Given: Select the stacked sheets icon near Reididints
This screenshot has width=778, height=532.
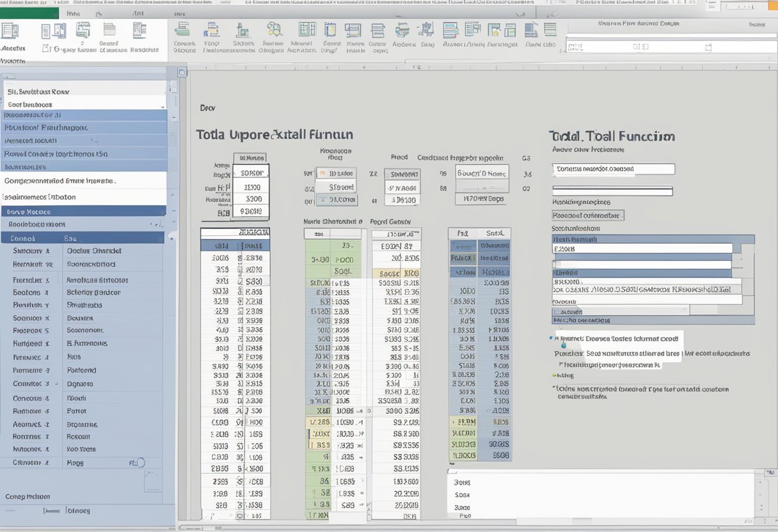Looking at the screenshot, I should point(109,30).
